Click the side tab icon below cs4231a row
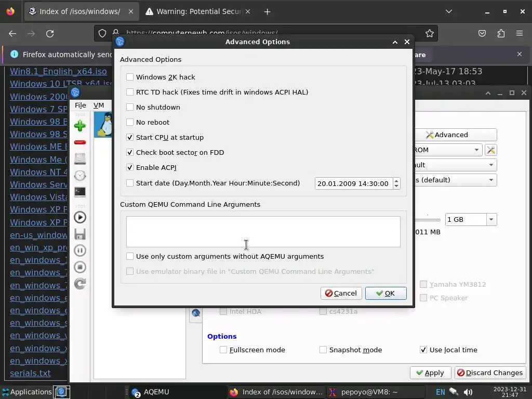The width and height of the screenshot is (532, 399). (196, 313)
